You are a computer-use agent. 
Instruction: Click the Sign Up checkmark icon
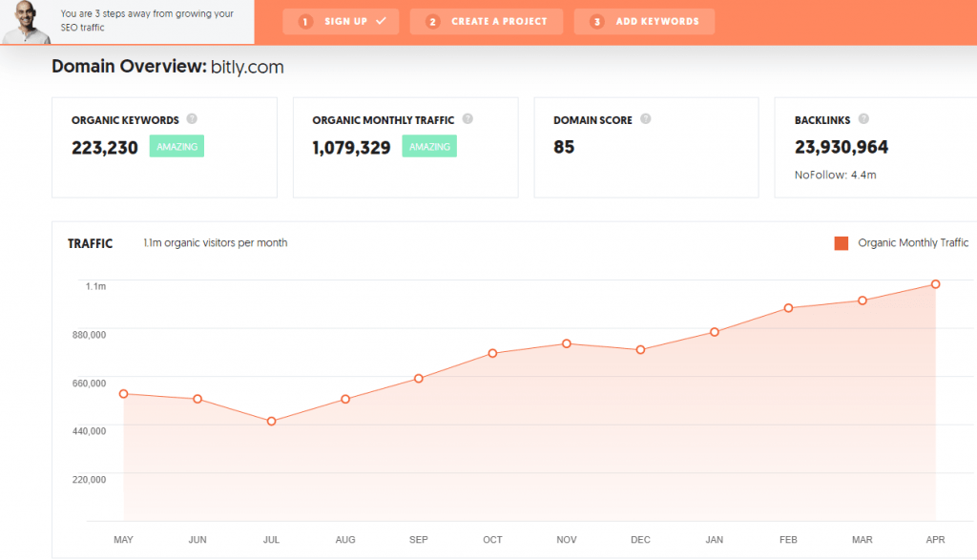(382, 21)
